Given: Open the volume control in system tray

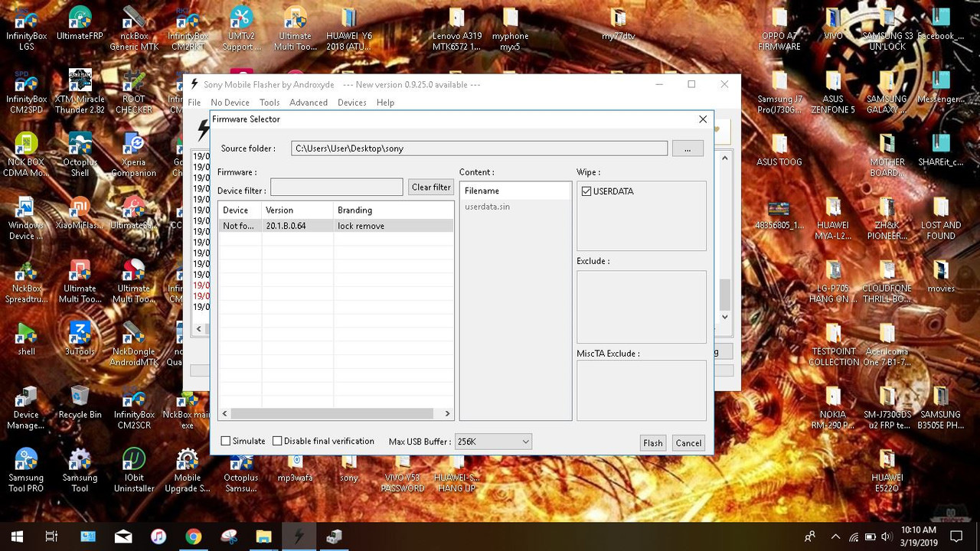Looking at the screenshot, I should (887, 536).
